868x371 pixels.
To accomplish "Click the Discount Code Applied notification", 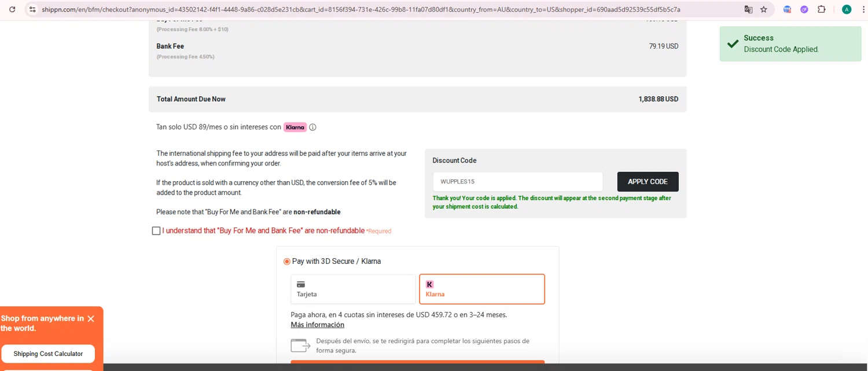I will pyautogui.click(x=790, y=44).
